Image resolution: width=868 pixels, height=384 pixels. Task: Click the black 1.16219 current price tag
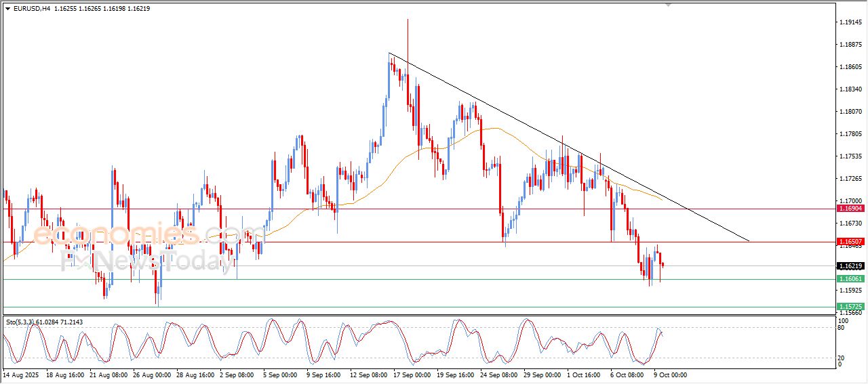[x=850, y=266]
